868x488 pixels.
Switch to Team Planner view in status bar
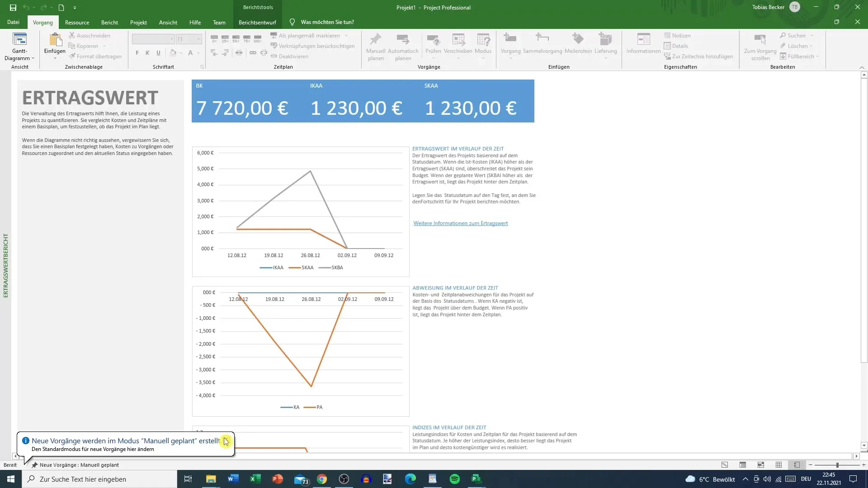(x=761, y=465)
